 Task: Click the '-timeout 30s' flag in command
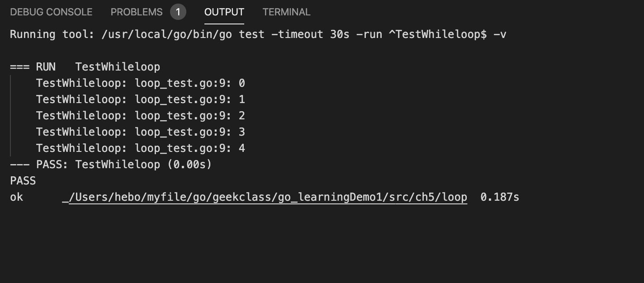(310, 34)
